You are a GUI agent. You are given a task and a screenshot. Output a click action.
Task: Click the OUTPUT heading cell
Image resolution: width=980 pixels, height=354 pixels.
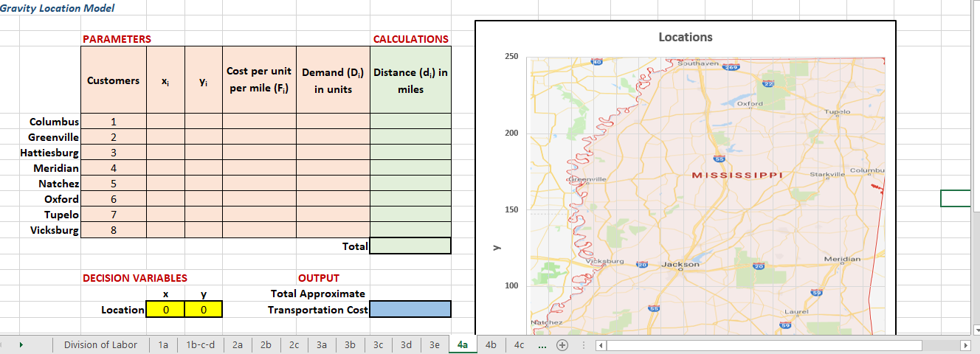click(319, 278)
